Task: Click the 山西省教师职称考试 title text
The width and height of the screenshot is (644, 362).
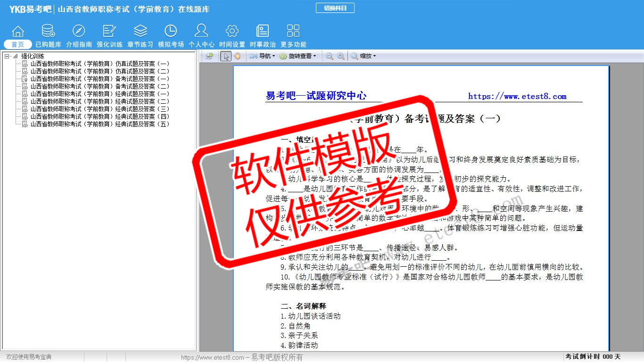Action: pos(134,9)
